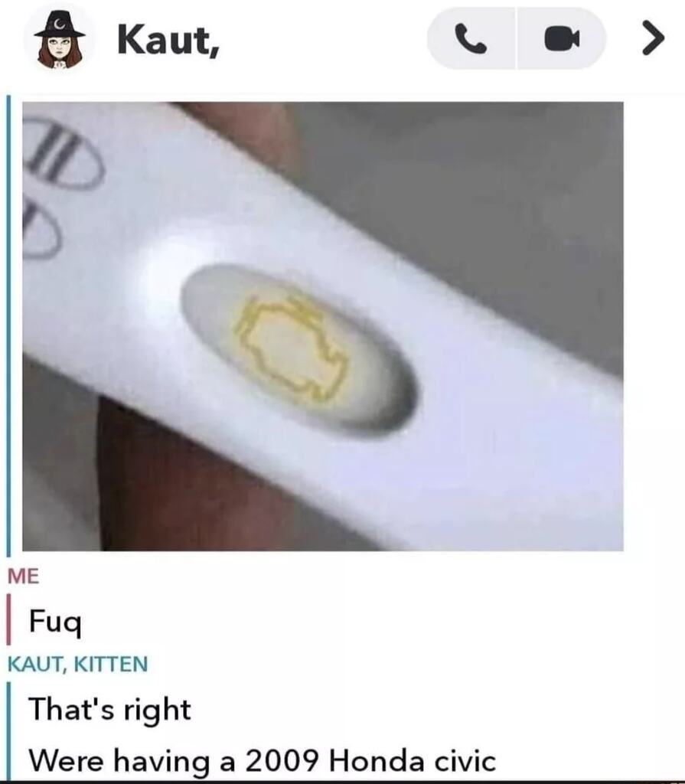Click the "KAUT, KITTEN" sender label

pos(77,664)
